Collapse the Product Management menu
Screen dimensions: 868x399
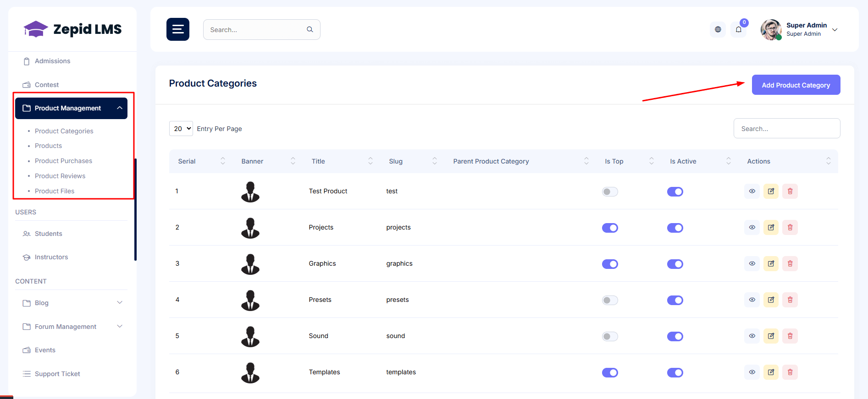point(71,108)
